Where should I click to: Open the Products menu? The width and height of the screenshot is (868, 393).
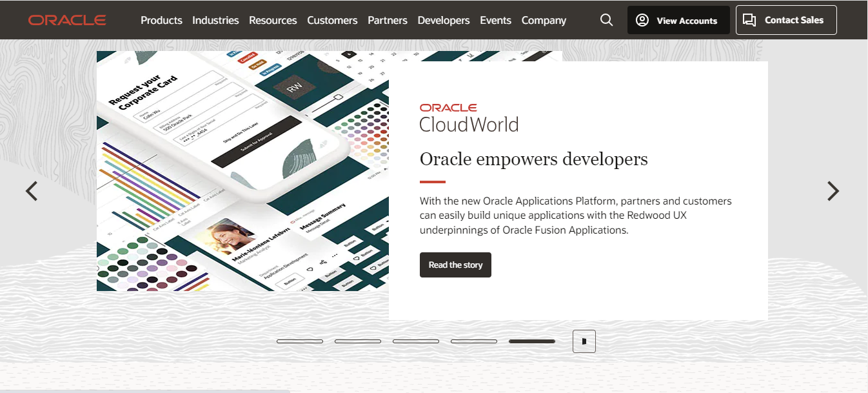(x=161, y=20)
